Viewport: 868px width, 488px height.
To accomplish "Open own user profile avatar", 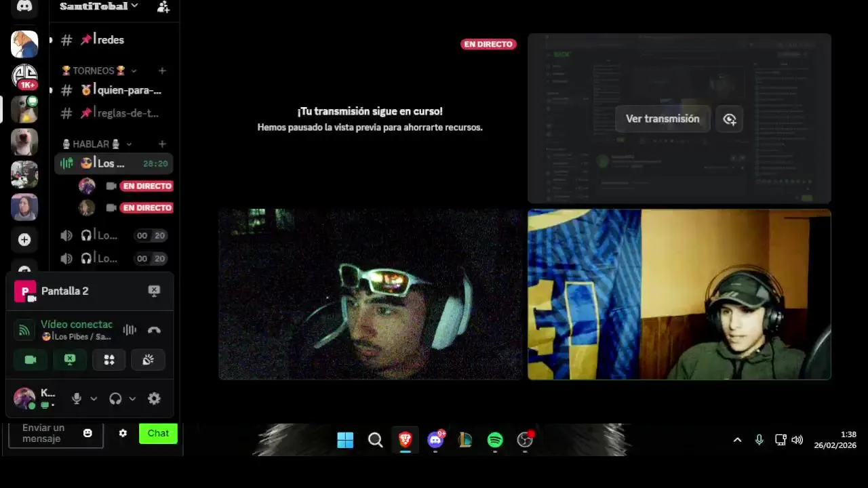I will (24, 398).
